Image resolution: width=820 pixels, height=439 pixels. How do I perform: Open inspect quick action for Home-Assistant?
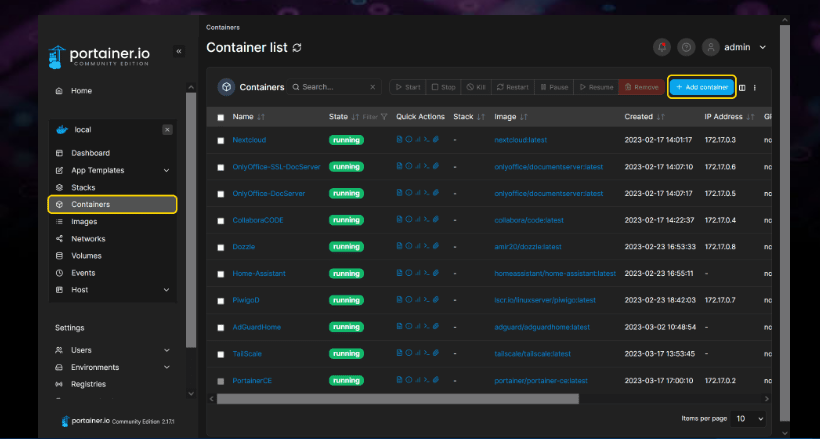pos(408,273)
